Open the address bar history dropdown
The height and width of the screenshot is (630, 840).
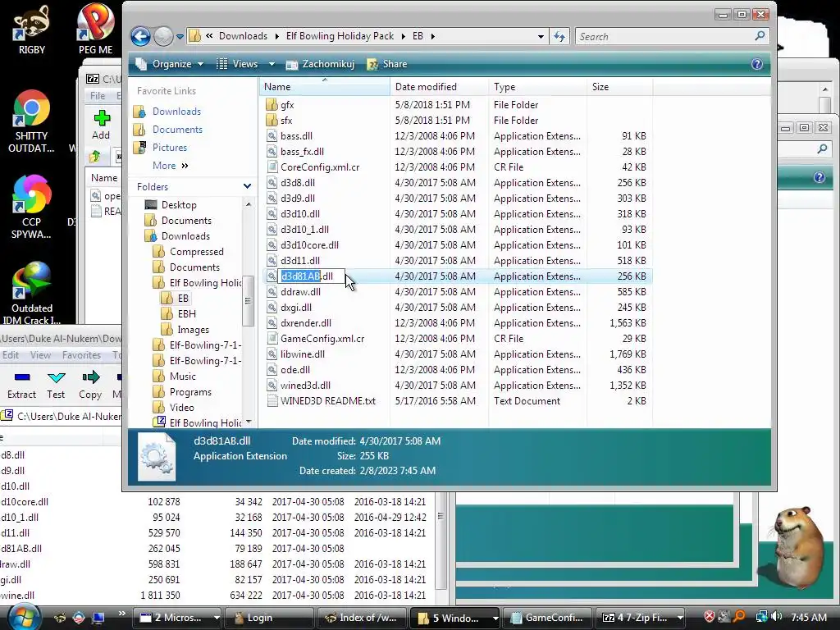(x=541, y=37)
